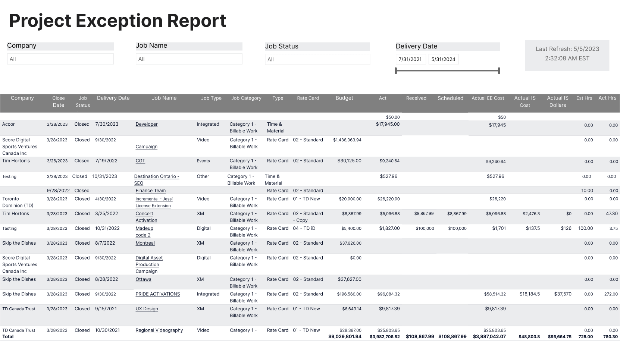The image size is (620, 364).
Task: Open the Developer job link
Action: 147,124
